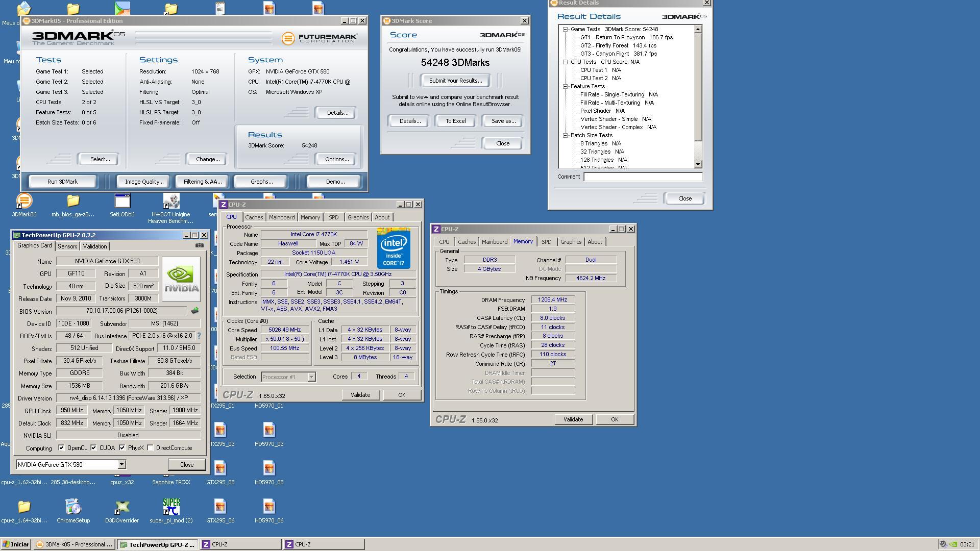Toggle the PhysX checkbox
Image resolution: width=980 pixels, height=551 pixels.
[122, 448]
